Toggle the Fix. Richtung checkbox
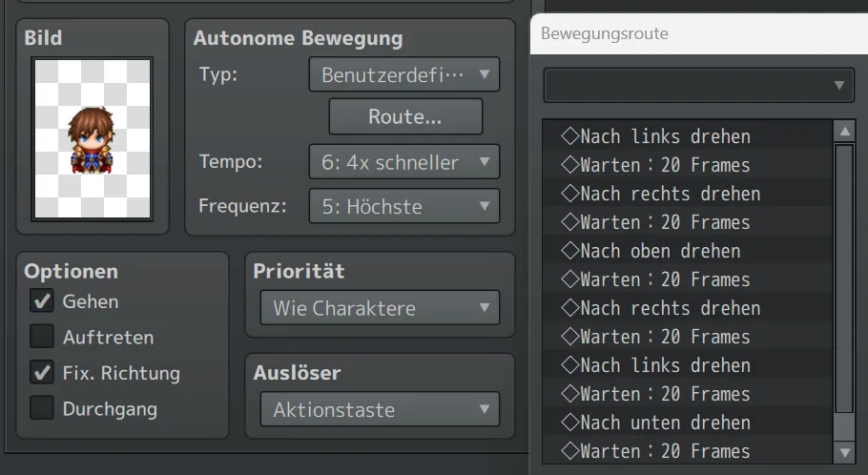 [42, 373]
